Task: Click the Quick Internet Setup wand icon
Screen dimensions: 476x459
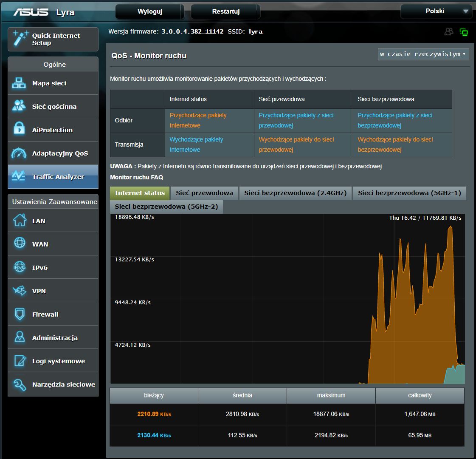Action: pyautogui.click(x=20, y=39)
